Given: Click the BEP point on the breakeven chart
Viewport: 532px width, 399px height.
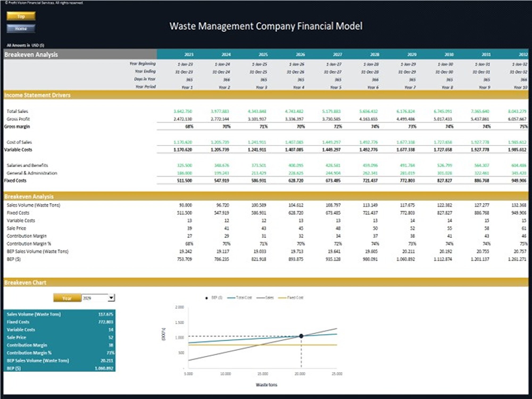Looking at the screenshot, I should point(301,336).
